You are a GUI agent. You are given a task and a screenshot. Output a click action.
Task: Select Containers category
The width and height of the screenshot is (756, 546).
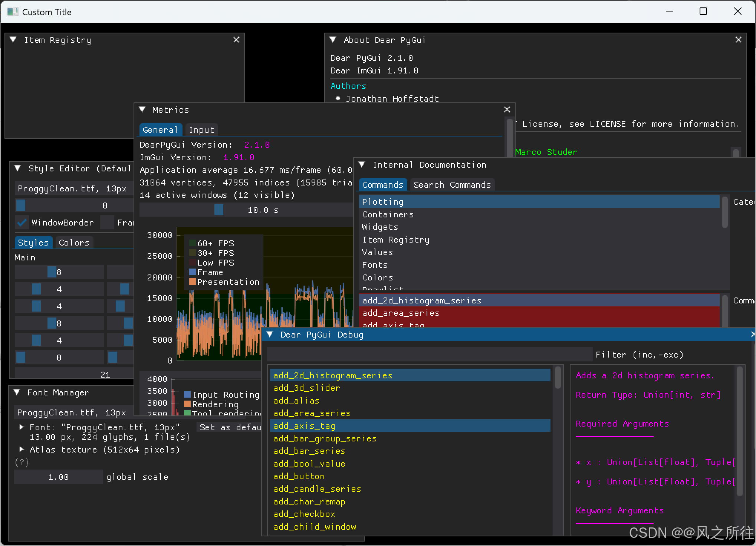(539, 214)
